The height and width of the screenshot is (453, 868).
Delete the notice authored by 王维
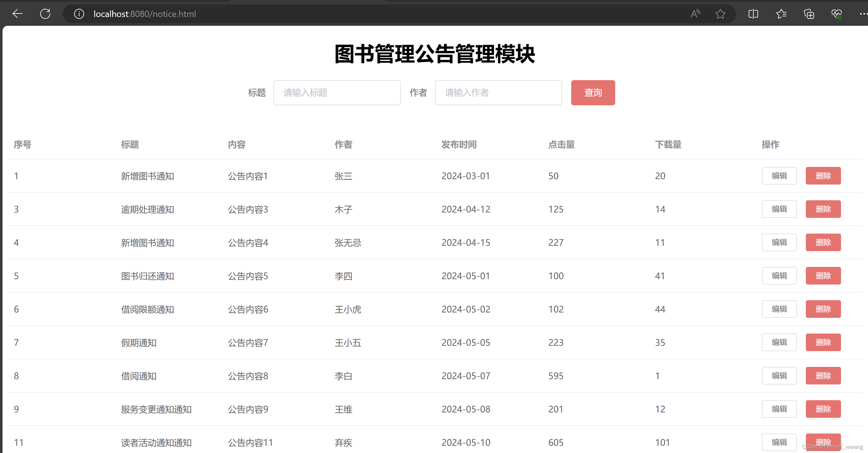(823, 409)
